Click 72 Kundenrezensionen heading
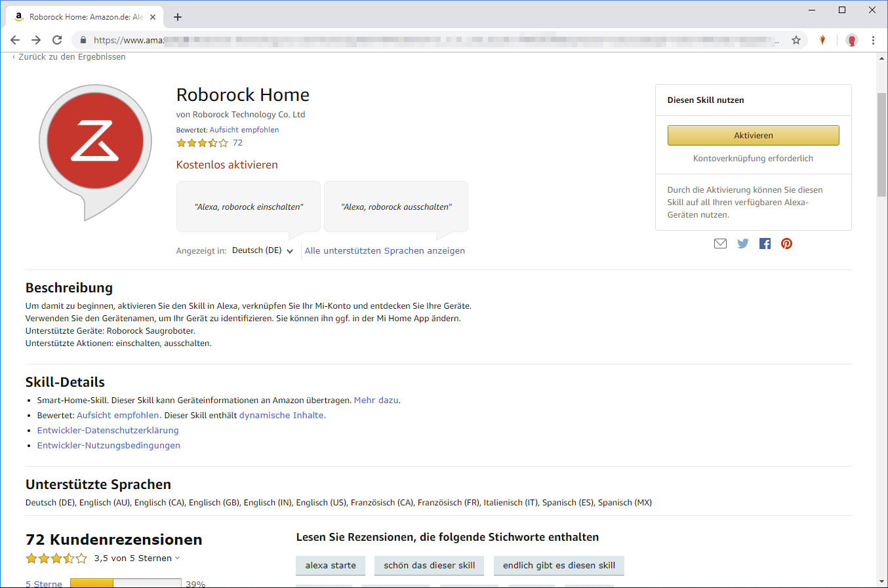888x588 pixels. 114,539
